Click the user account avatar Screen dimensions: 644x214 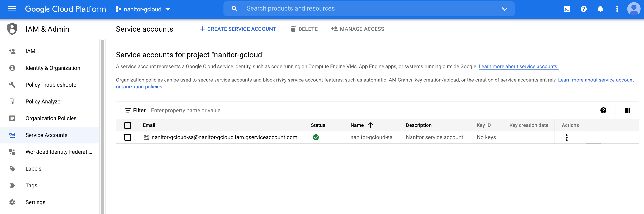(633, 9)
